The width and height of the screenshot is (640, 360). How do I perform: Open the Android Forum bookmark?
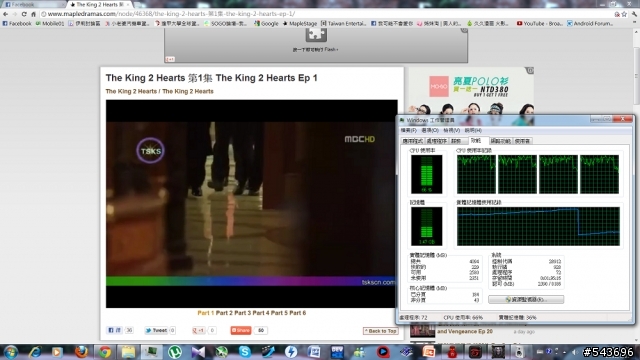pos(590,24)
